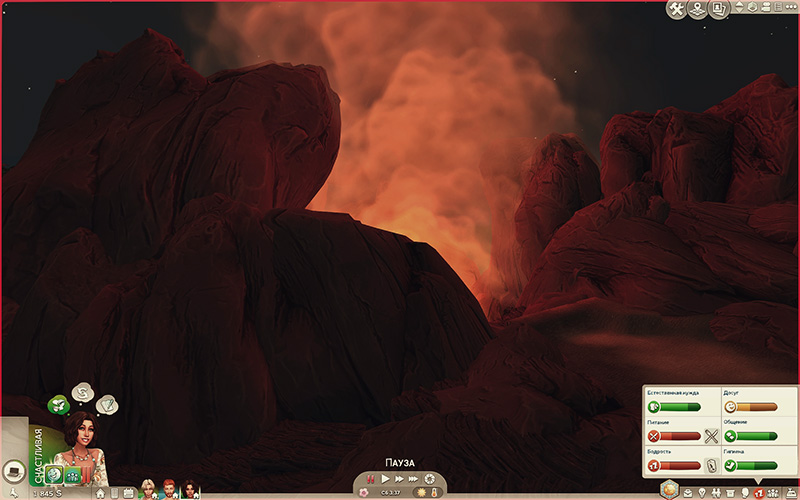Collapse the Needs panel with the red Zz tab
Image resolution: width=800 pixels, height=500 pixels.
pyautogui.click(x=759, y=493)
